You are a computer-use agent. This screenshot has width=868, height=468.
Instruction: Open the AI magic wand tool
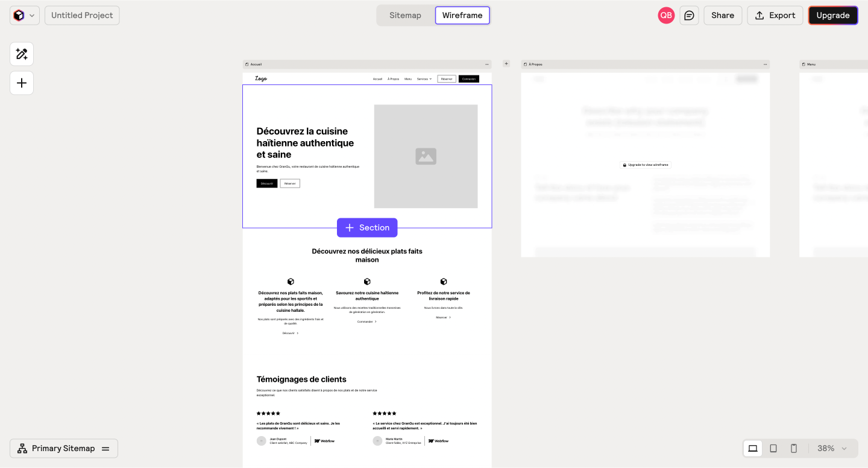(22, 54)
